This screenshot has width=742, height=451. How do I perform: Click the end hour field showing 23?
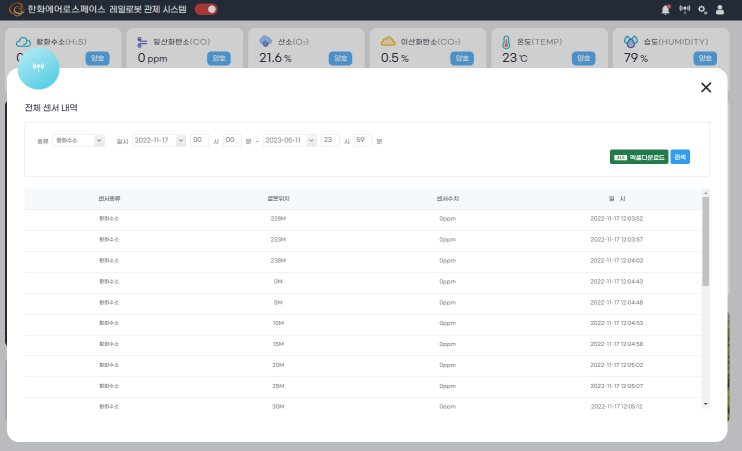[330, 141]
